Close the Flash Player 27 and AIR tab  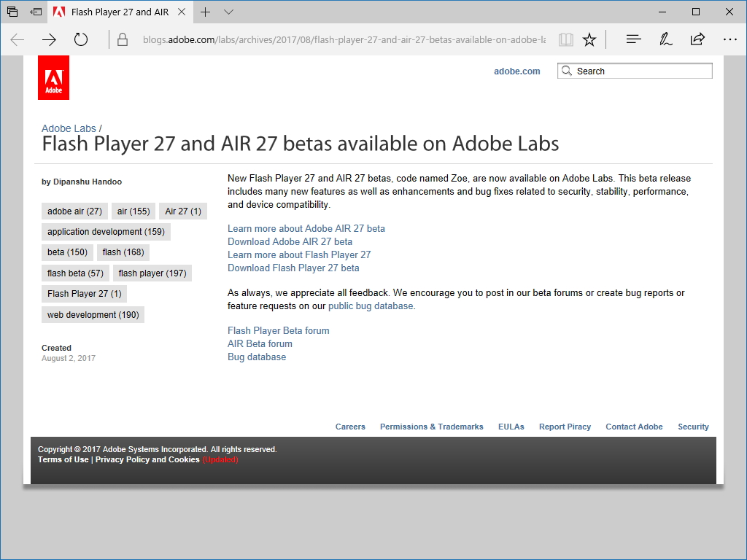[182, 12]
